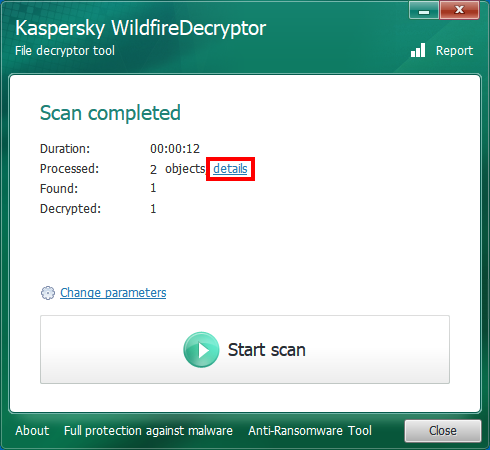Open the details link beside processed objects
490x450 pixels.
[230, 169]
